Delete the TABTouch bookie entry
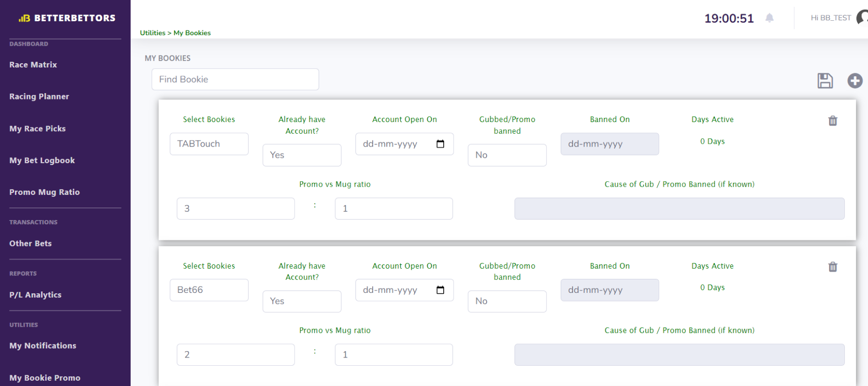Viewport: 868px width, 386px height. (832, 121)
